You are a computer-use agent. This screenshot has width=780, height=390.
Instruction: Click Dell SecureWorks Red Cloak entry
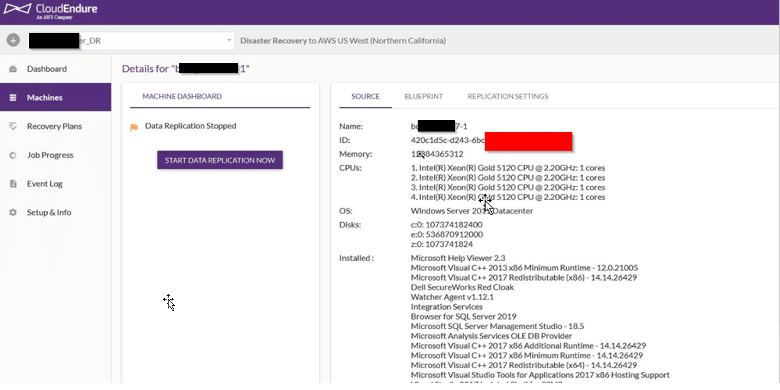pos(462,288)
